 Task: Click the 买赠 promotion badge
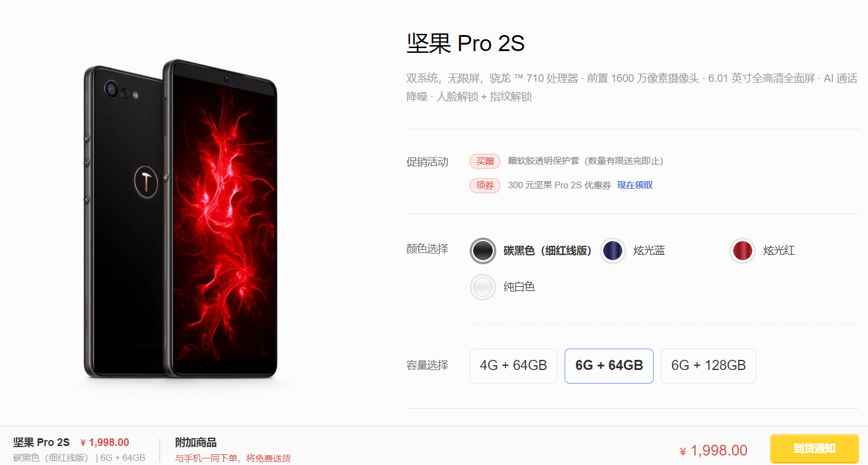pyautogui.click(x=485, y=161)
